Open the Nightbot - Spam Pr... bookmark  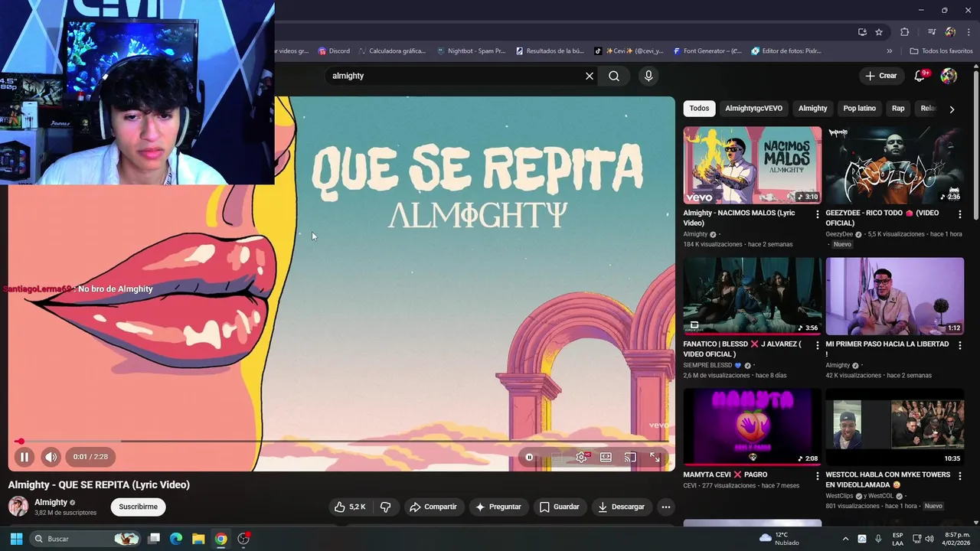point(471,51)
